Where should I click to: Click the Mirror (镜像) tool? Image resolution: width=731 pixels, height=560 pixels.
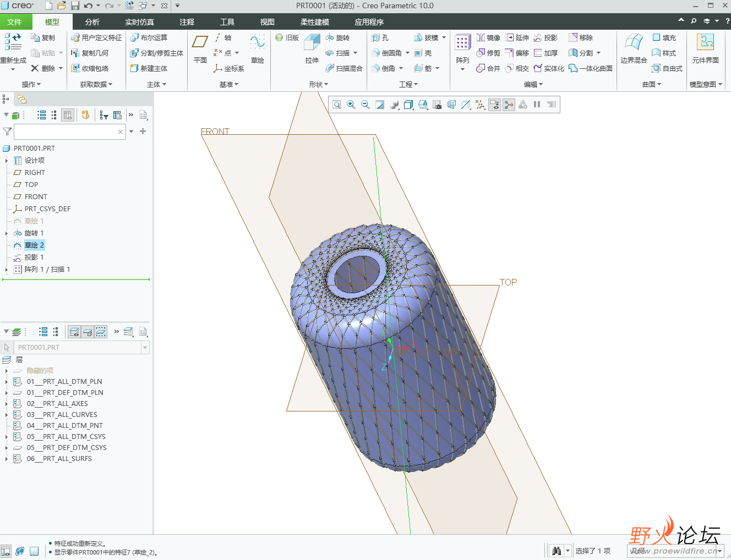click(x=488, y=38)
